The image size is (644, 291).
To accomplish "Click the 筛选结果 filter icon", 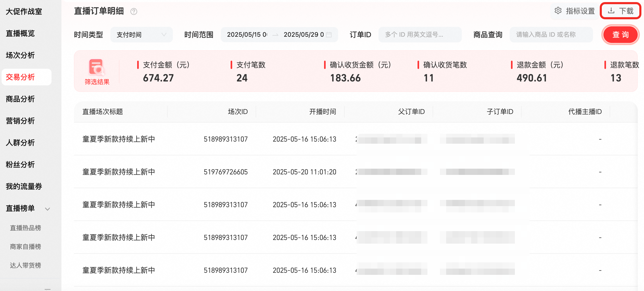I will [x=96, y=67].
